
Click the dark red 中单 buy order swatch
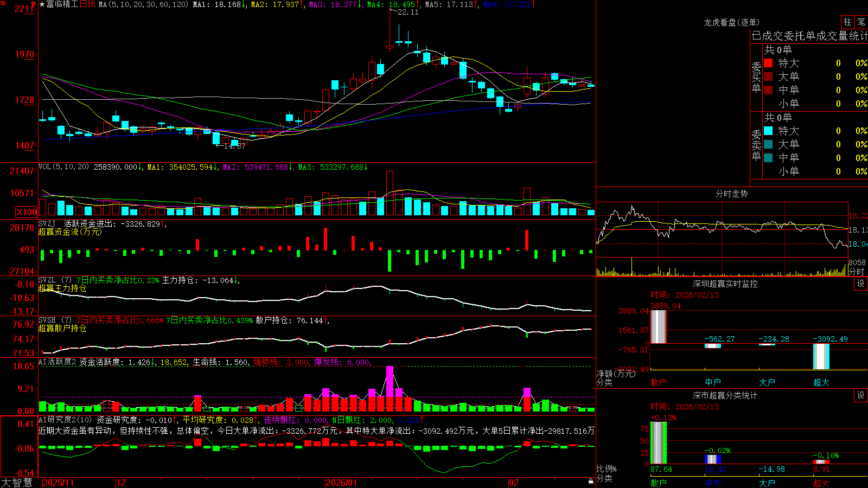(768, 90)
